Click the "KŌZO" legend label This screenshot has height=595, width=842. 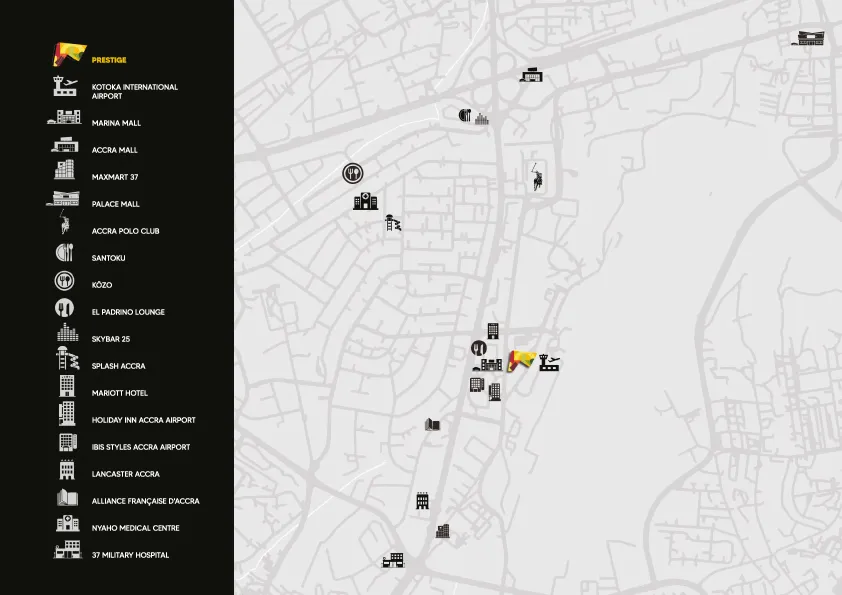pos(102,285)
